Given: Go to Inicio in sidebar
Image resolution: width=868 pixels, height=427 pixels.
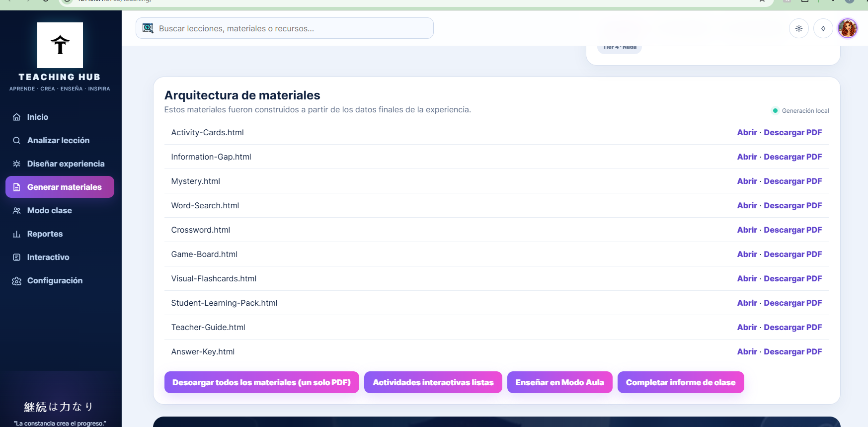Looking at the screenshot, I should pos(60,117).
